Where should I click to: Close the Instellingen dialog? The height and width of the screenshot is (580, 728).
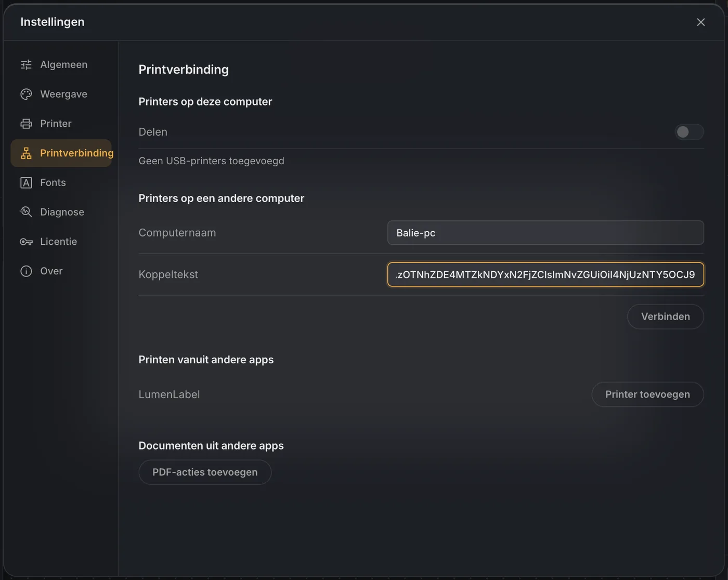(x=700, y=22)
